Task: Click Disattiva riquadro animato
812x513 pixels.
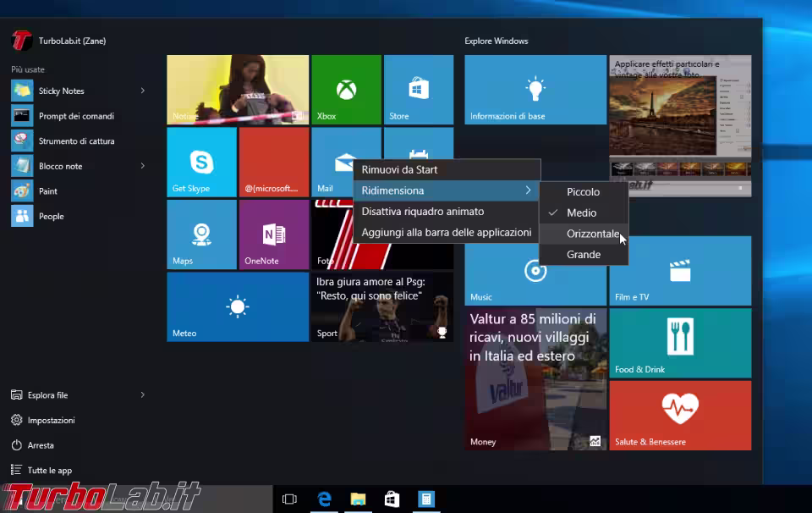Action: [x=447, y=212]
